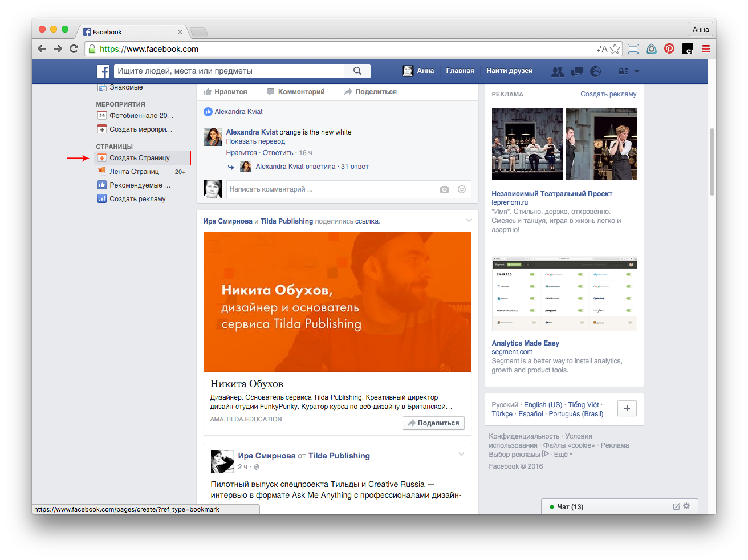This screenshot has width=748, height=560.
Task: Click the camera icon in comment box
Action: coord(444,189)
